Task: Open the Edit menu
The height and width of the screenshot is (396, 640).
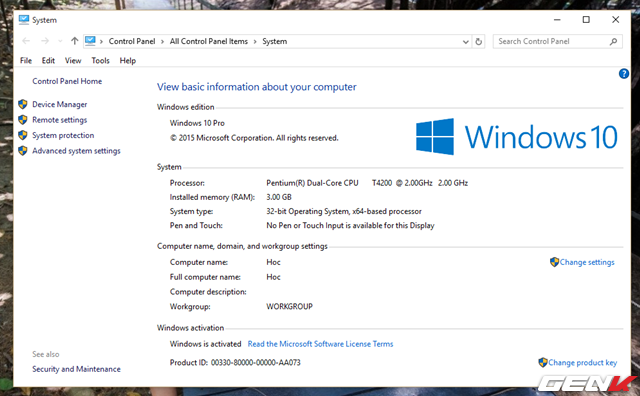Action: pyautogui.click(x=48, y=60)
